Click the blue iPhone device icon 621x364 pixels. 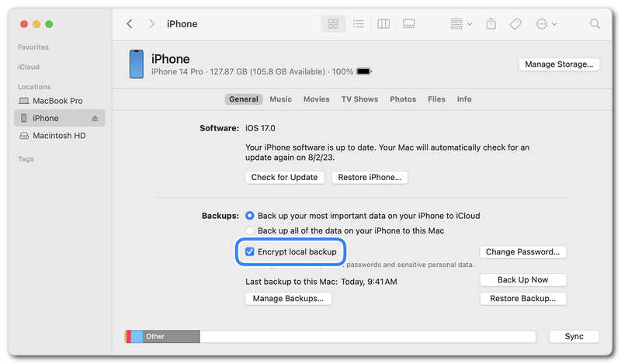pyautogui.click(x=137, y=64)
